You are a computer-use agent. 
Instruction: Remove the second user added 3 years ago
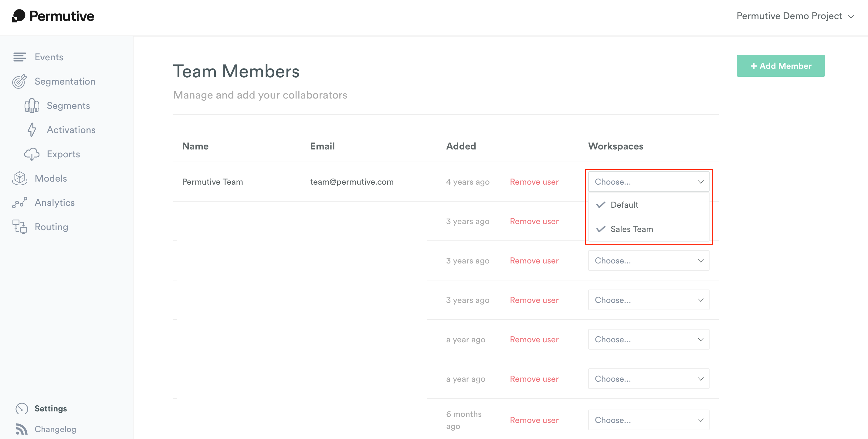point(534,260)
